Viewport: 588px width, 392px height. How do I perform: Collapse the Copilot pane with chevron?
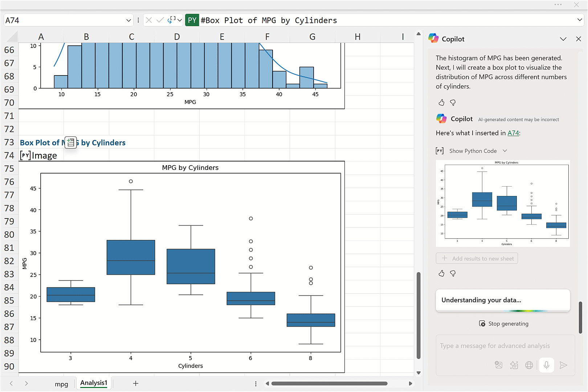563,39
